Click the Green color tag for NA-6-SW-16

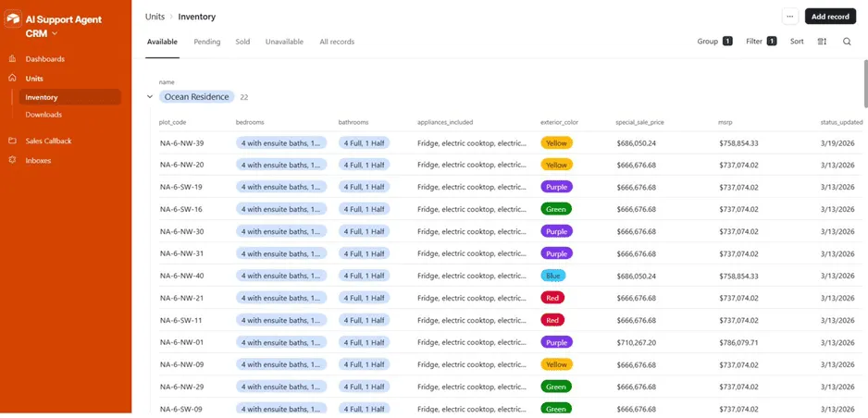[x=556, y=210]
